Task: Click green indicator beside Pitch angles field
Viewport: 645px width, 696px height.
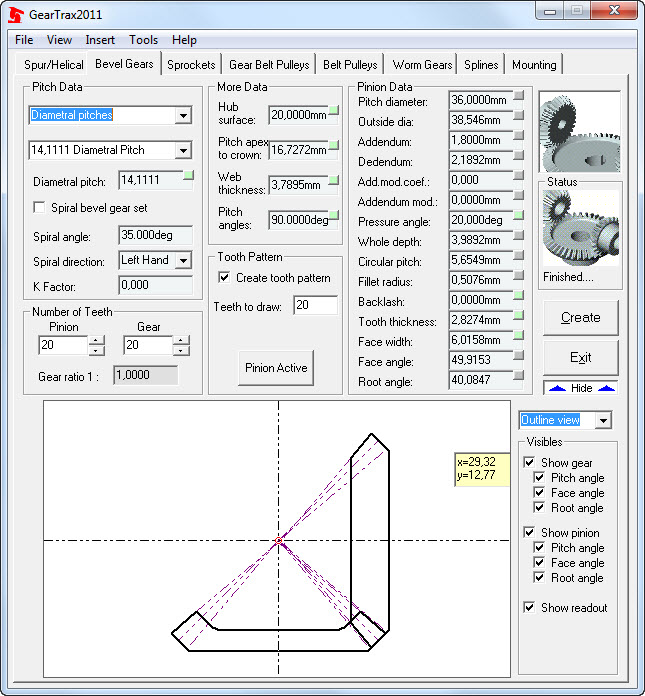Action: click(333, 215)
